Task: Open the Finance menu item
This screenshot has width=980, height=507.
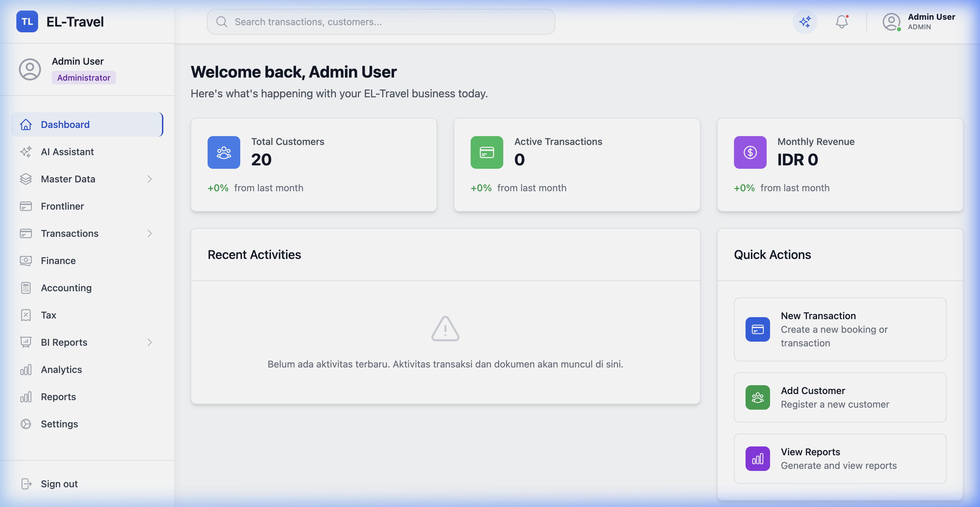Action: [87, 261]
